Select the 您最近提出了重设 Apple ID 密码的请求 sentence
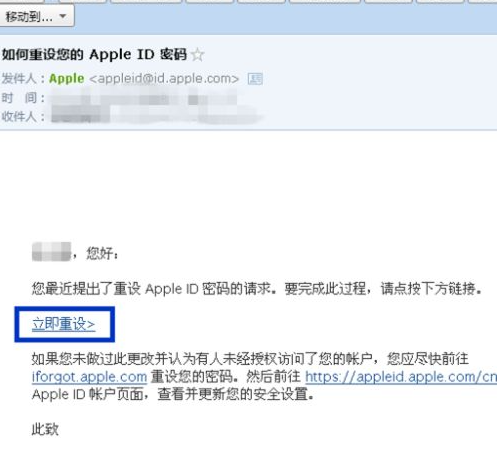 [154, 288]
